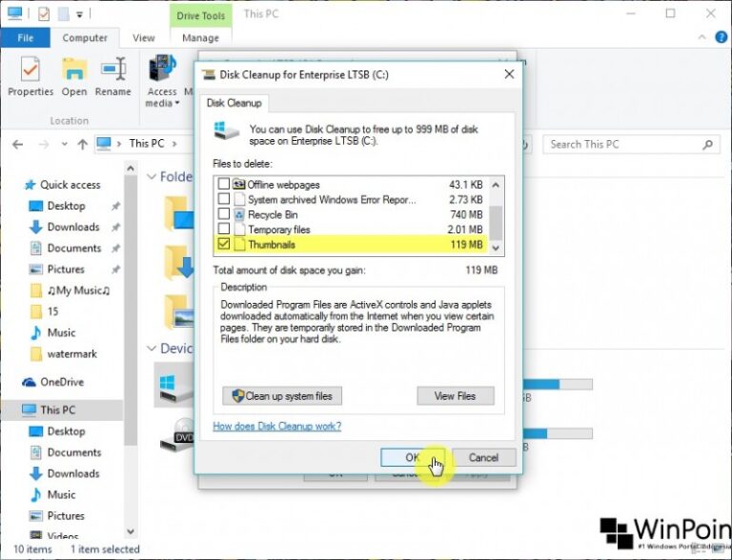Open Quick Access Toolbar customize dropdown
This screenshot has height=560, width=732.
pos(79,14)
